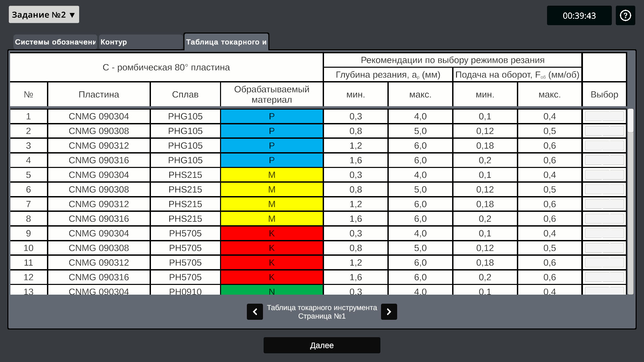Viewport: 644px width, 362px height.
Task: Toggle selection for row 12 CNMG 090316 PH5705
Action: (x=604, y=277)
